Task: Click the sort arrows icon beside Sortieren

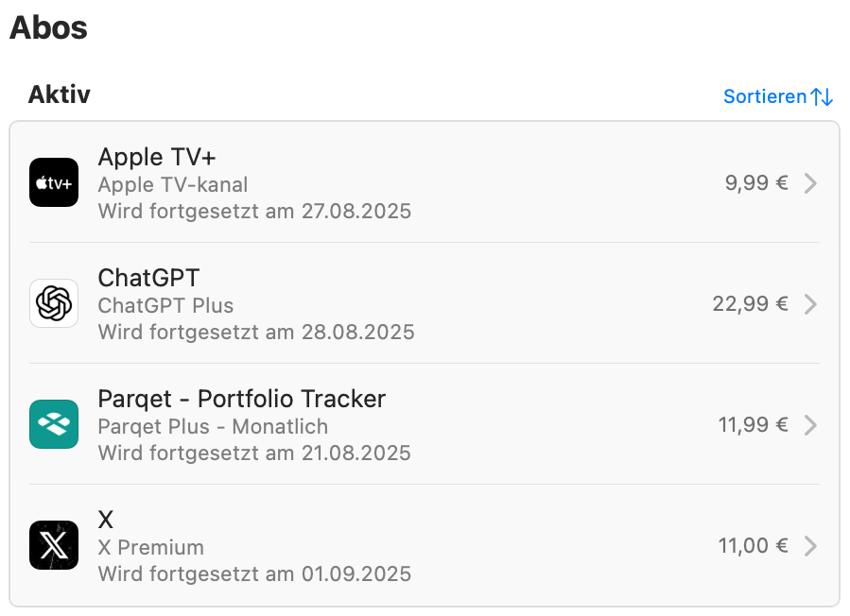Action: coord(822,97)
